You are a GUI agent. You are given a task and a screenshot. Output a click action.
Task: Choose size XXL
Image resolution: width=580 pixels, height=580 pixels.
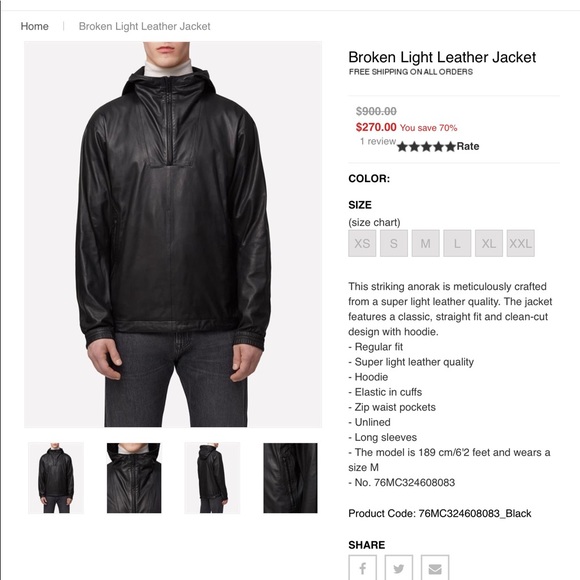pos(521,243)
